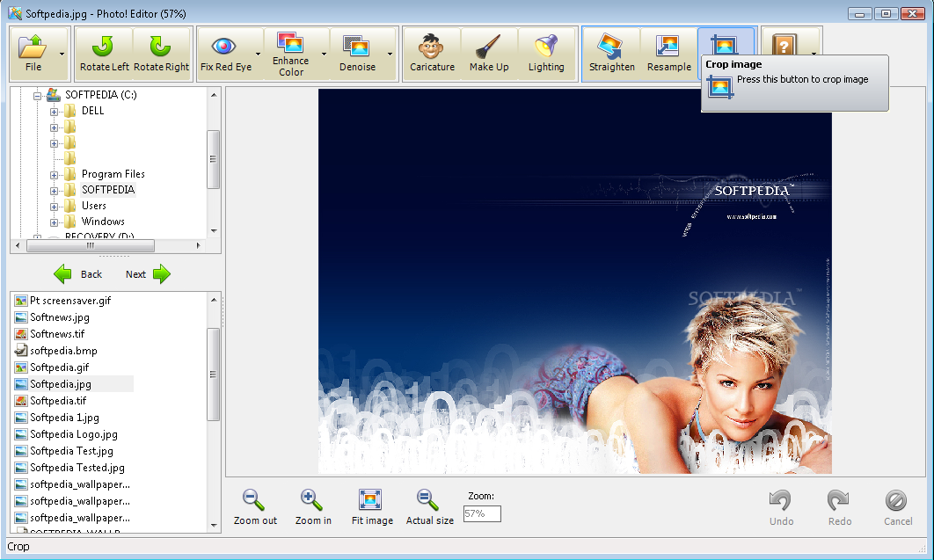Open Pt screensaver.gif from file list

coord(70,301)
